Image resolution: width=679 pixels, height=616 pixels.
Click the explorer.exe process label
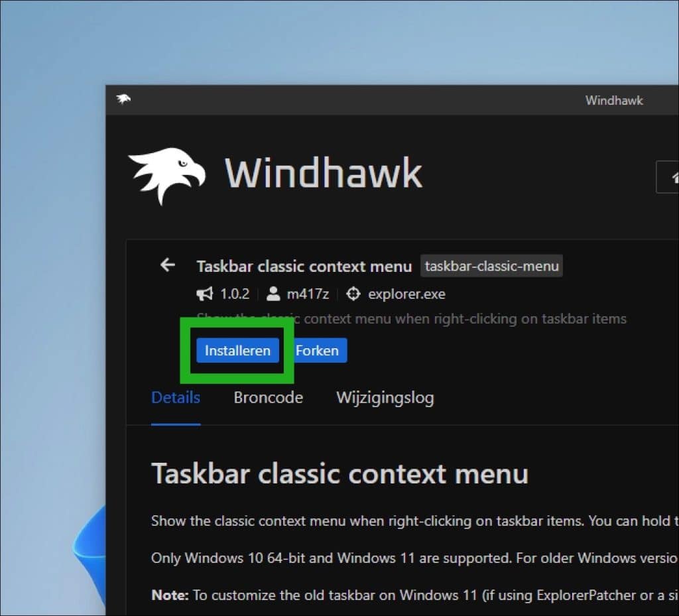406,294
